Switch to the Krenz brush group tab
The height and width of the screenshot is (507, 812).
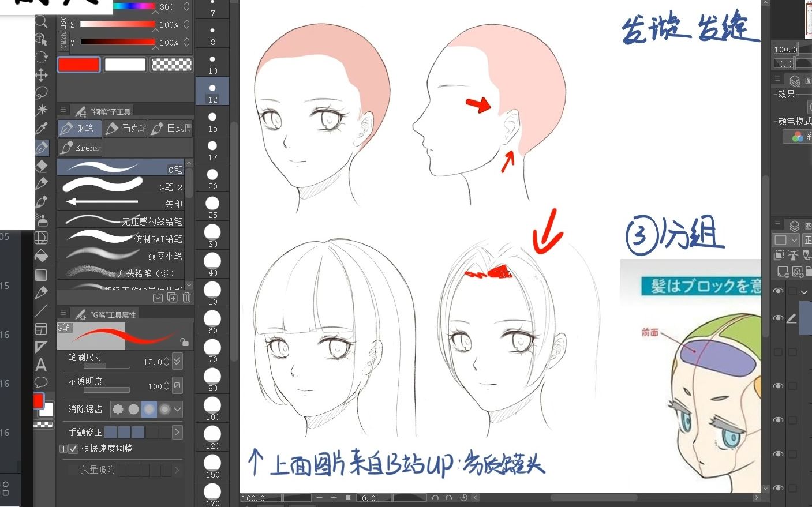pos(80,148)
